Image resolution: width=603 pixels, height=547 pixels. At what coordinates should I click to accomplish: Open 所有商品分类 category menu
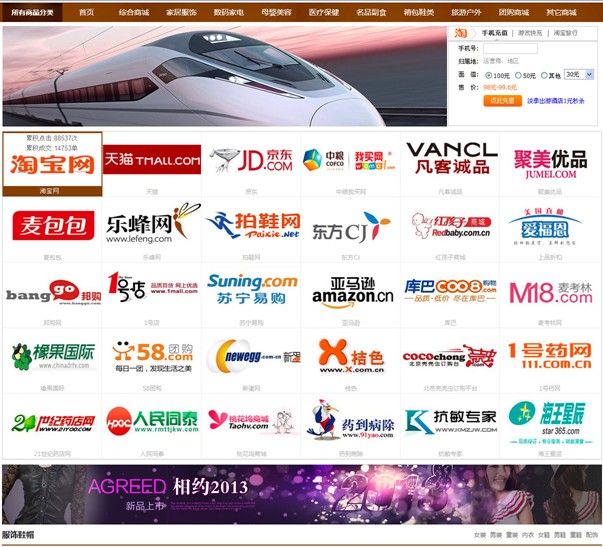point(32,12)
